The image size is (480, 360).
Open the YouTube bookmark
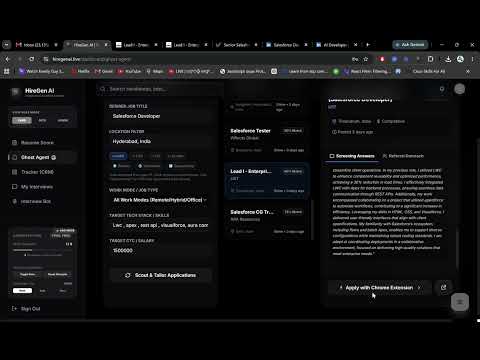tap(129, 71)
